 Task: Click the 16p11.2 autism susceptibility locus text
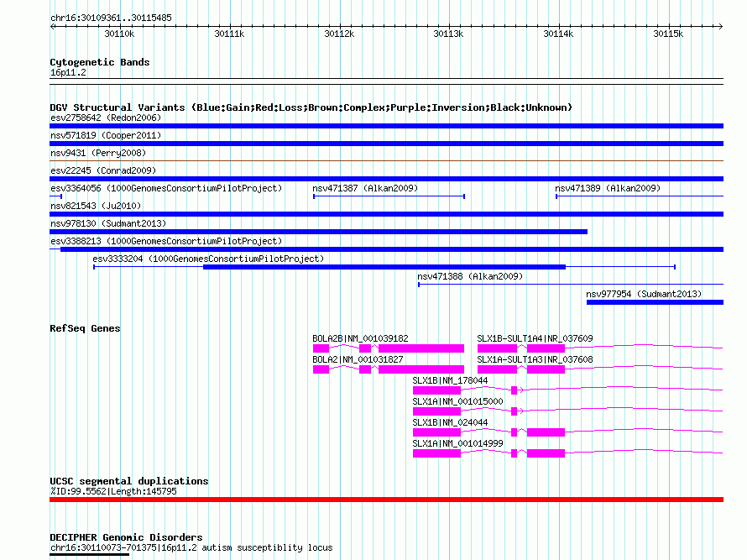(247, 547)
